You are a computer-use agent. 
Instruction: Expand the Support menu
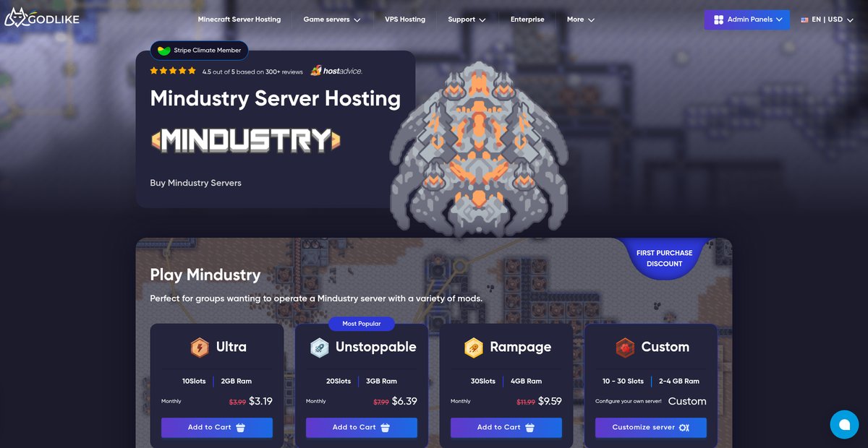[467, 20]
